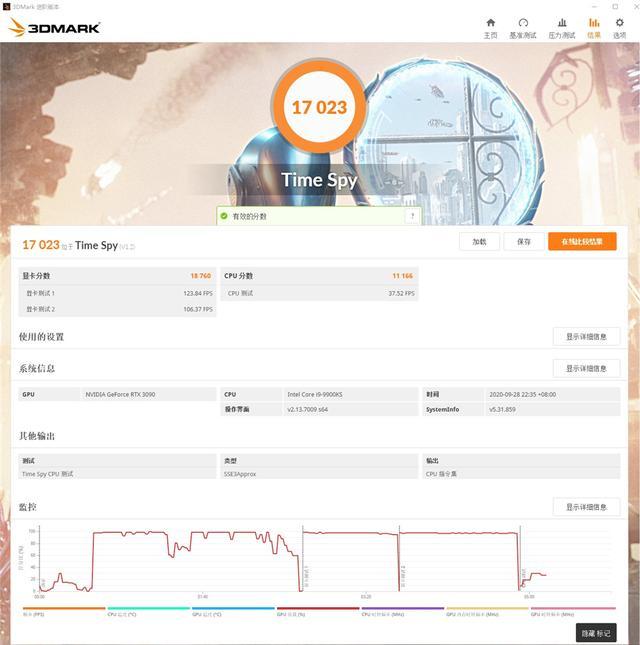Click the 其他输出 section heading

click(x=37, y=436)
